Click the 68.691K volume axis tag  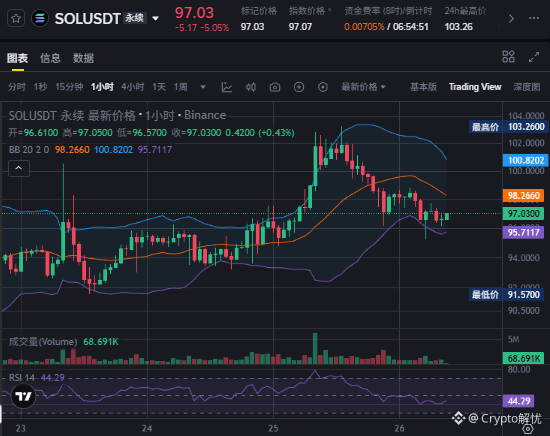coord(523,358)
